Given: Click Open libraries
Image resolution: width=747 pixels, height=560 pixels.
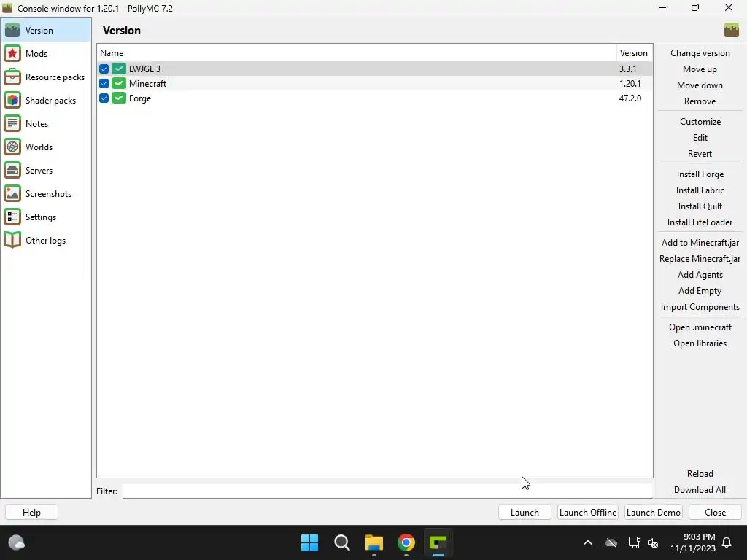Looking at the screenshot, I should click(700, 343).
